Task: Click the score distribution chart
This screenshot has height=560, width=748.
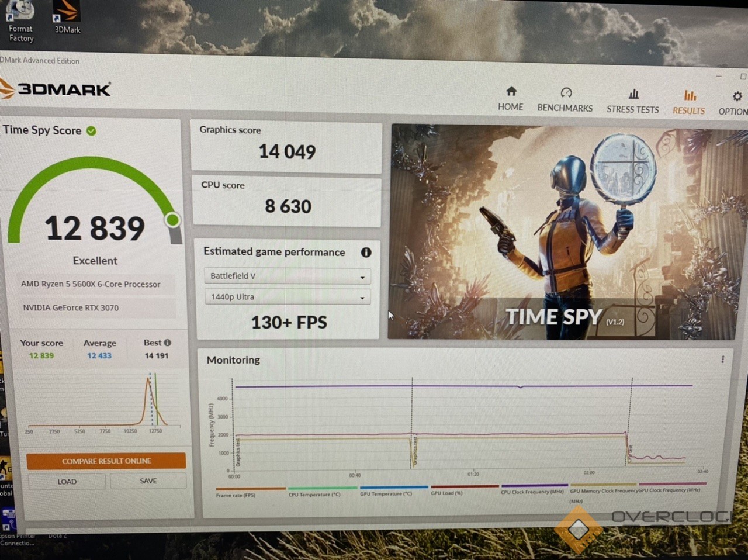Action: 104,404
